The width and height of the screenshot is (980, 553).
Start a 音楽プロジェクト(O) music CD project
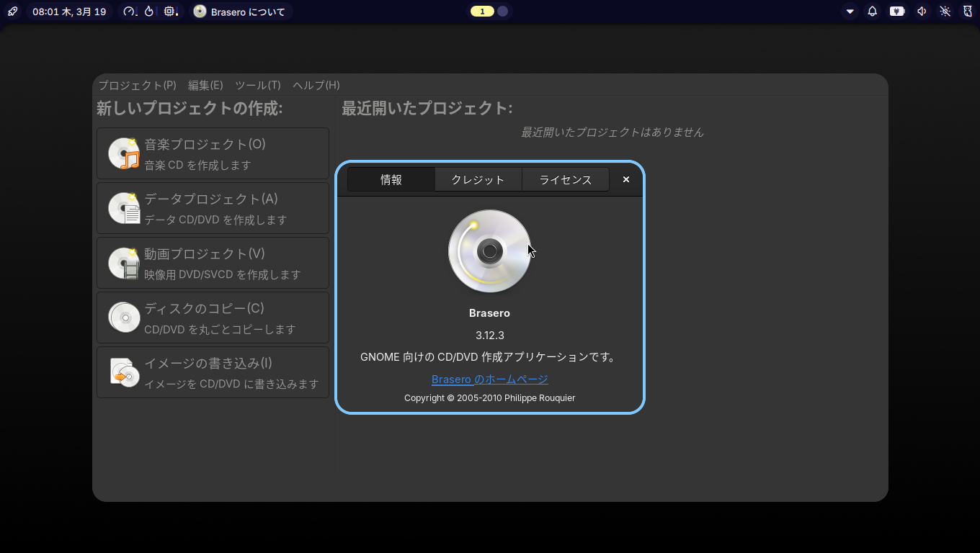213,153
